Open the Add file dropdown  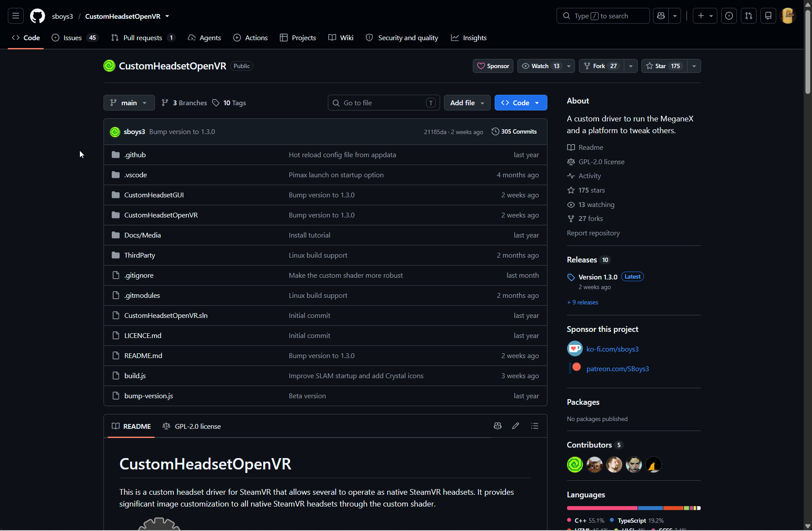467,103
